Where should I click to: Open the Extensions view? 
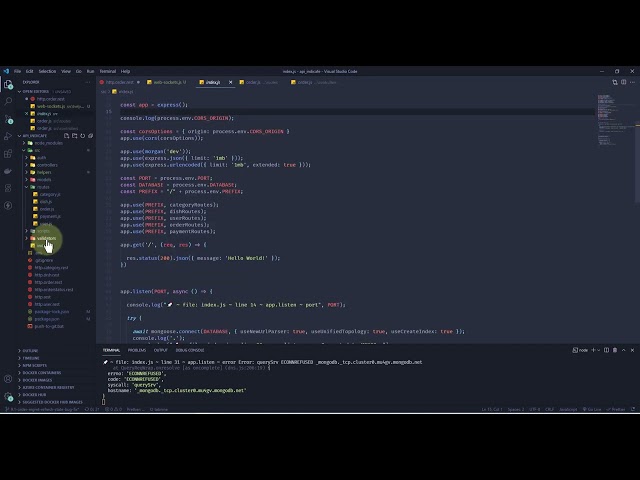click(x=8, y=153)
